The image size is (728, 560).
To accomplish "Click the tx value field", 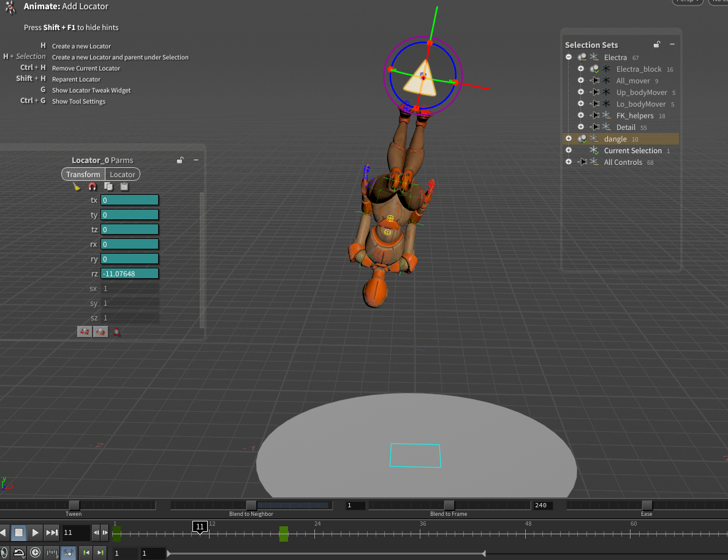I will (129, 200).
